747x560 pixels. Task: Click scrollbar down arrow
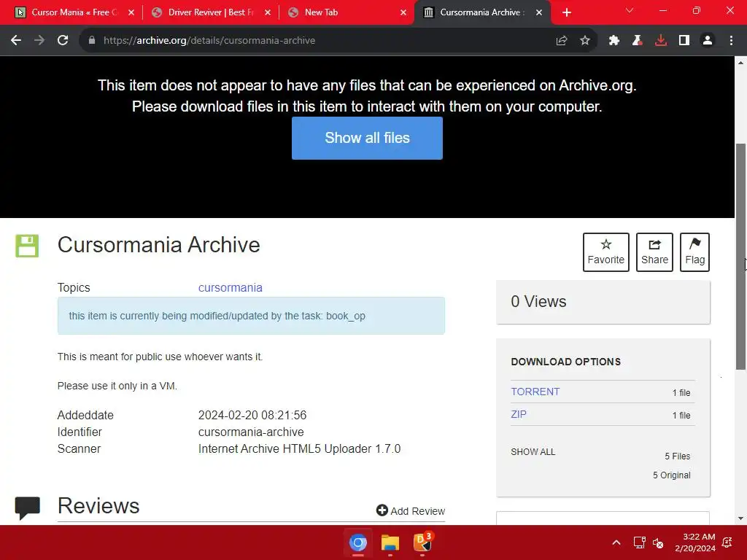(x=741, y=518)
